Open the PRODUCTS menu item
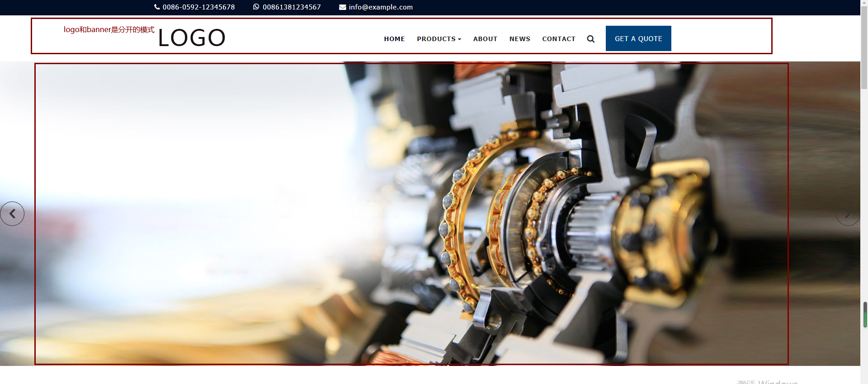868x384 pixels. pos(436,39)
